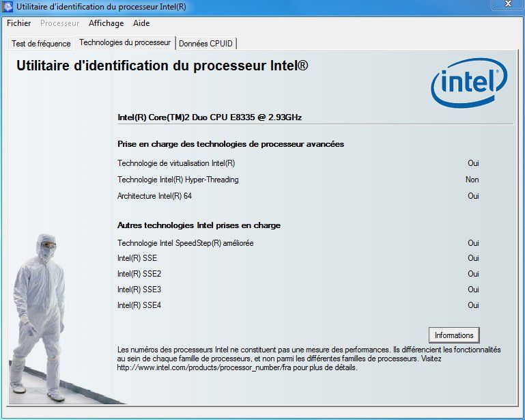Click heading Autres technologies Intel prises en charge
Screen dimensions: 525x420
pyautogui.click(x=199, y=225)
